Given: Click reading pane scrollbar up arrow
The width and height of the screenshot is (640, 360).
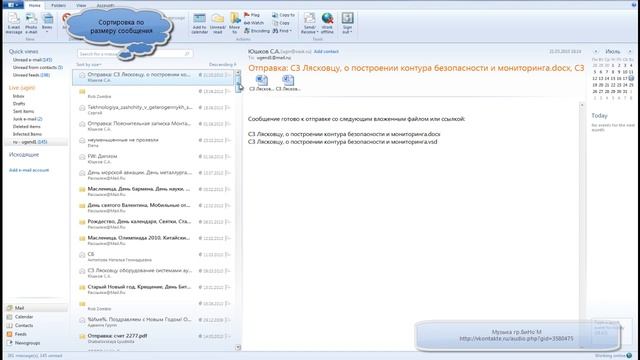Looking at the screenshot, I should pyautogui.click(x=582, y=105).
